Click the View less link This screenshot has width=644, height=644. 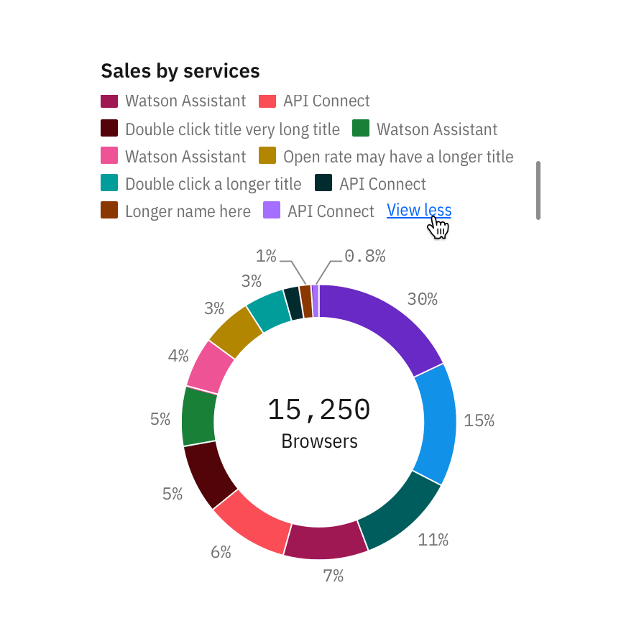[418, 211]
